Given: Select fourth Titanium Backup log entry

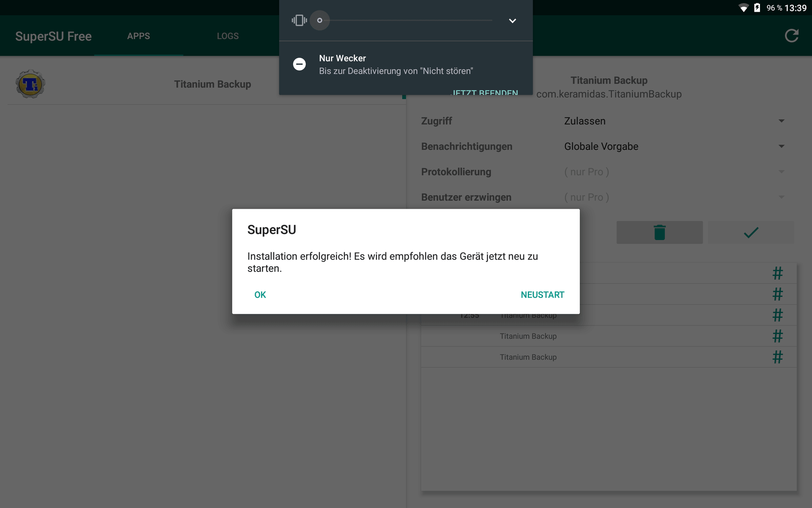Looking at the screenshot, I should [609, 336].
